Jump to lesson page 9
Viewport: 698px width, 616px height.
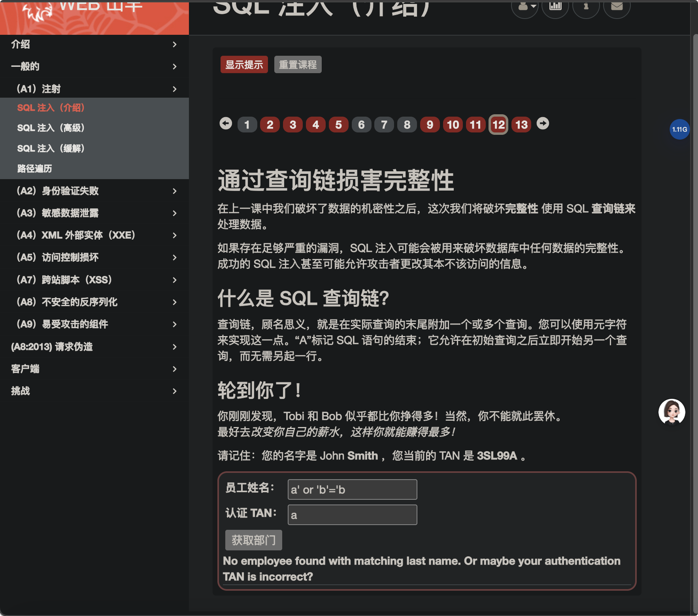(430, 125)
